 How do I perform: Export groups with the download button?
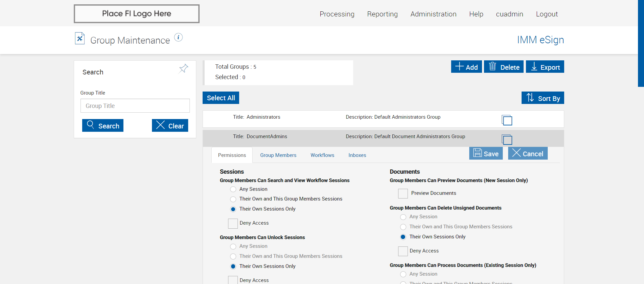545,67
